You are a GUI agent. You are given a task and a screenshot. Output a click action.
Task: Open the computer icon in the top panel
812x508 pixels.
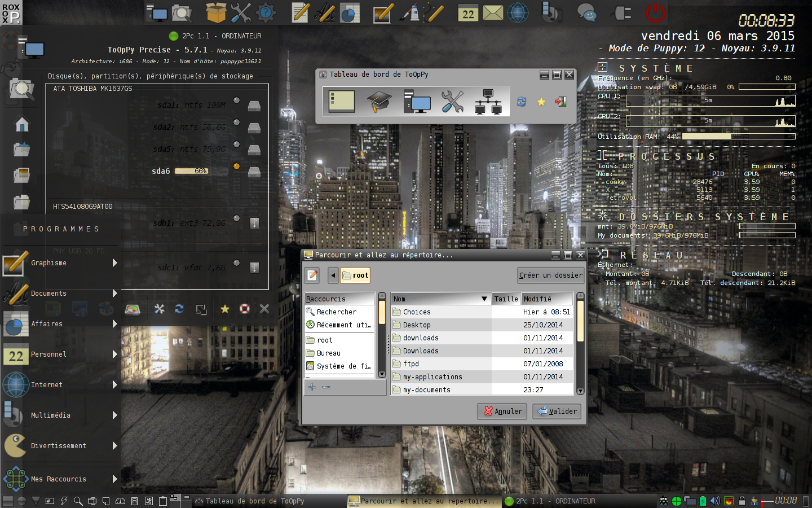156,12
